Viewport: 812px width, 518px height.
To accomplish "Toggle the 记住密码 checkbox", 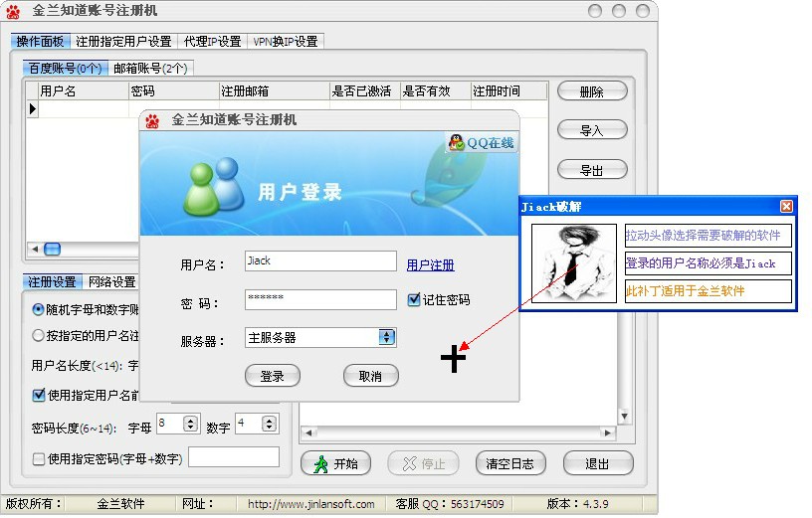I will point(414,299).
